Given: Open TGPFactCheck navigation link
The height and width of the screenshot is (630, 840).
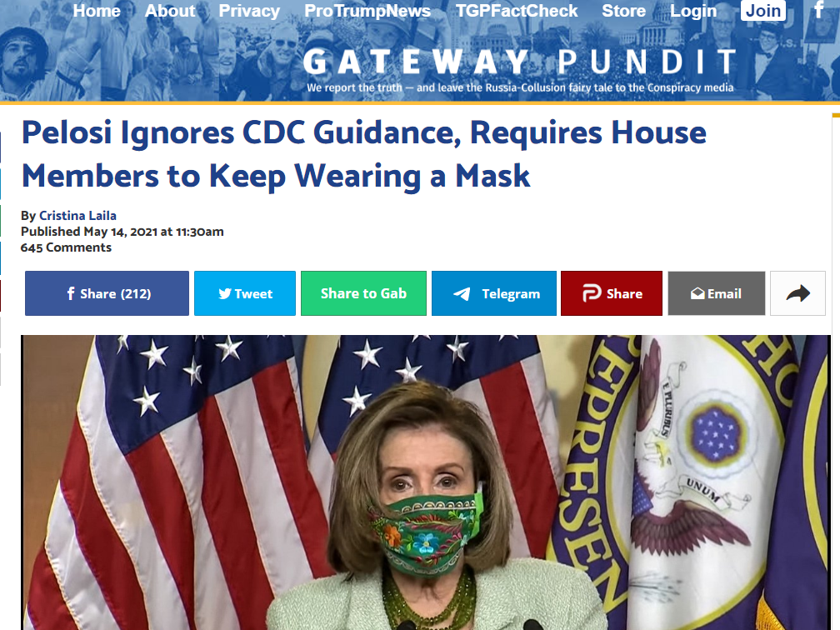Looking at the screenshot, I should [x=517, y=11].
